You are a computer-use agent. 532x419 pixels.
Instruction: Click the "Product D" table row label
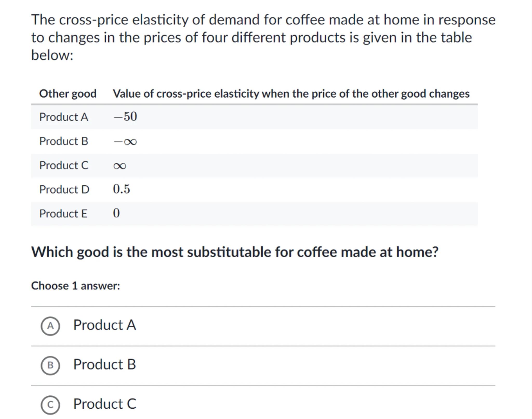click(x=64, y=190)
